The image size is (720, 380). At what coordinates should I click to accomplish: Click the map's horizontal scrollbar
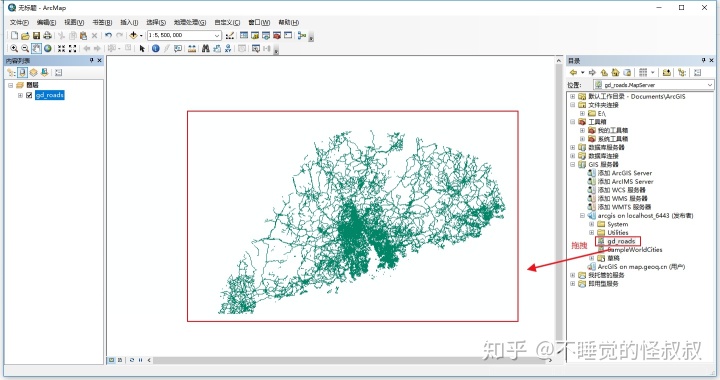pos(349,361)
